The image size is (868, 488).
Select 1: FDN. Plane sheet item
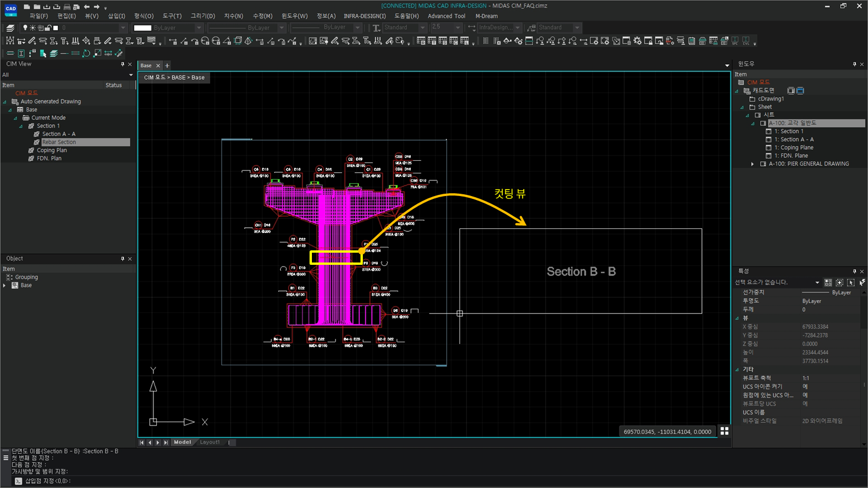[x=790, y=156]
